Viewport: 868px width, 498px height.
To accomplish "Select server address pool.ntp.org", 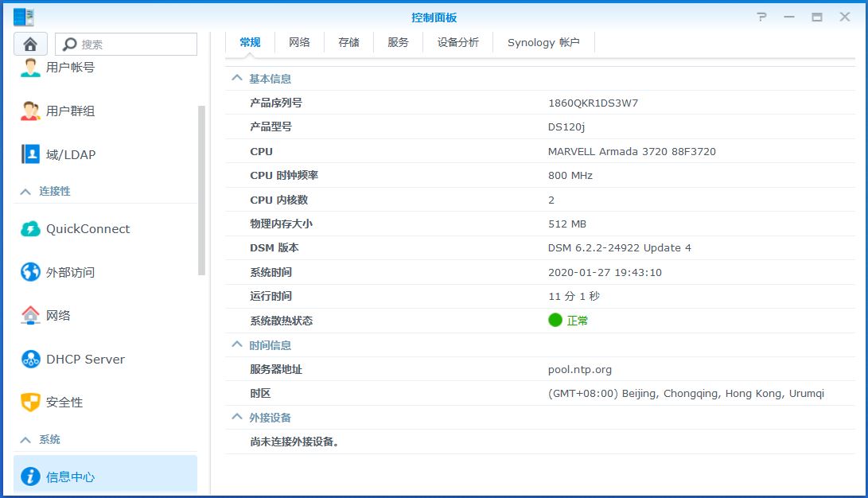I will [579, 370].
